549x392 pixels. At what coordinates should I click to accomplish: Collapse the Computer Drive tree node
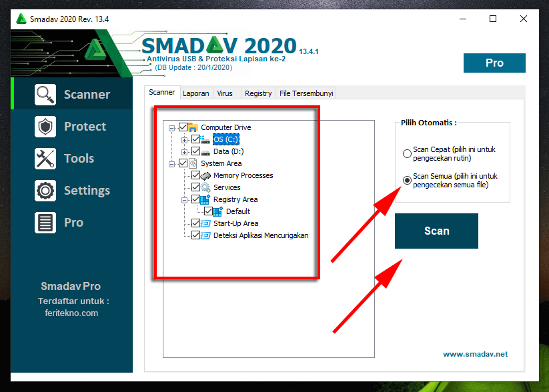coord(171,128)
